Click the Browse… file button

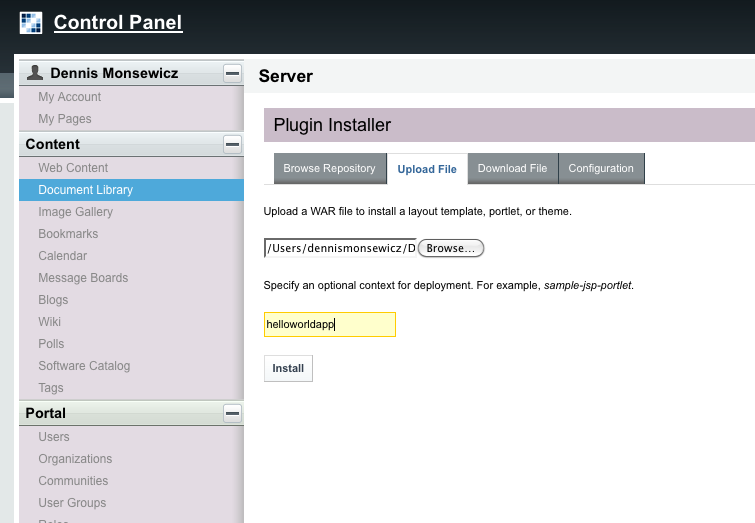(450, 248)
